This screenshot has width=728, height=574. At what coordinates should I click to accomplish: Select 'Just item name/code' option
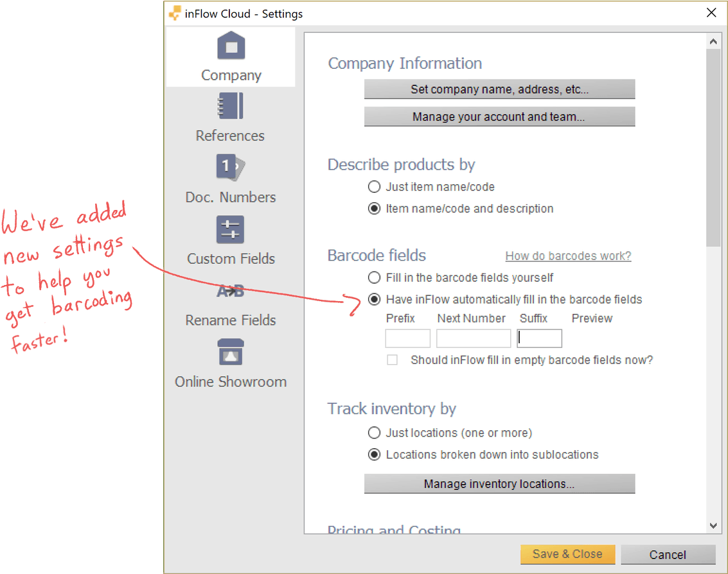pos(374,187)
